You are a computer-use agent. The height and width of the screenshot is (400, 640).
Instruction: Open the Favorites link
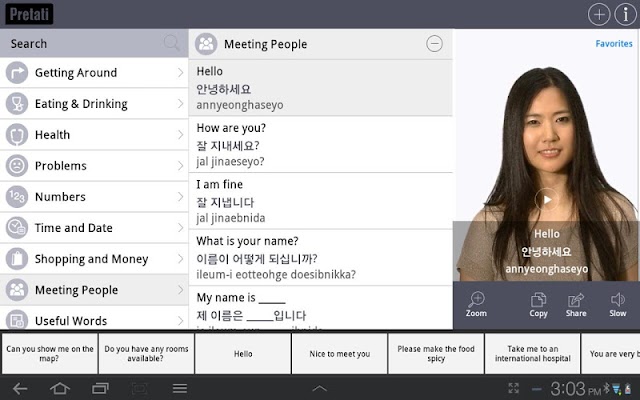[x=613, y=44]
